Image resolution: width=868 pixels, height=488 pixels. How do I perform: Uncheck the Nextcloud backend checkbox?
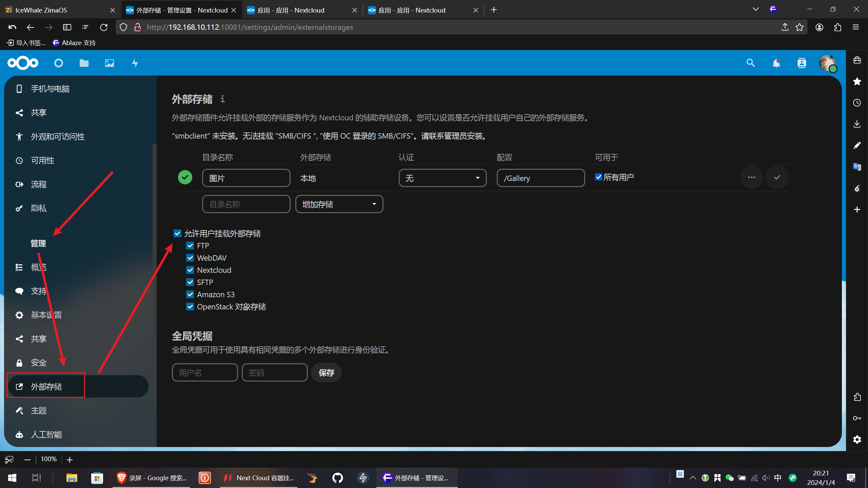pyautogui.click(x=190, y=270)
